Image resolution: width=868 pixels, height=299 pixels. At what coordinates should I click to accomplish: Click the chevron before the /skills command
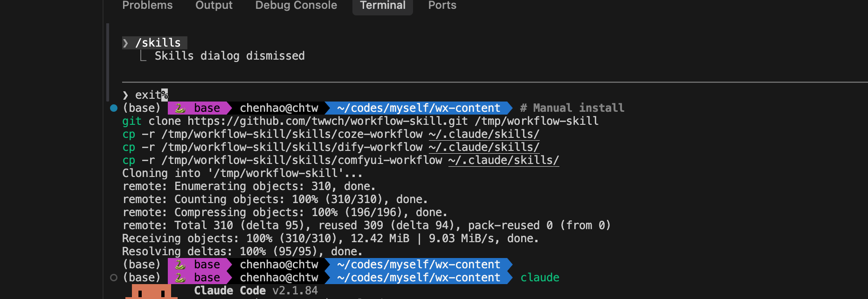(x=126, y=43)
